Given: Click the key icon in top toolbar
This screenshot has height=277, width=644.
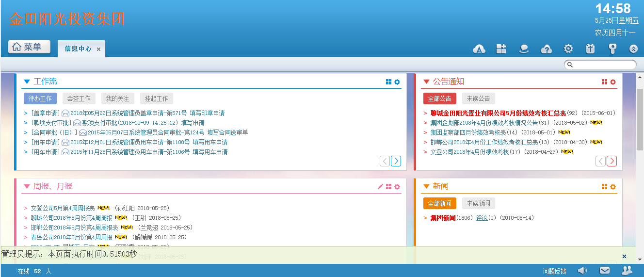Looking at the screenshot, I should pos(612,49).
